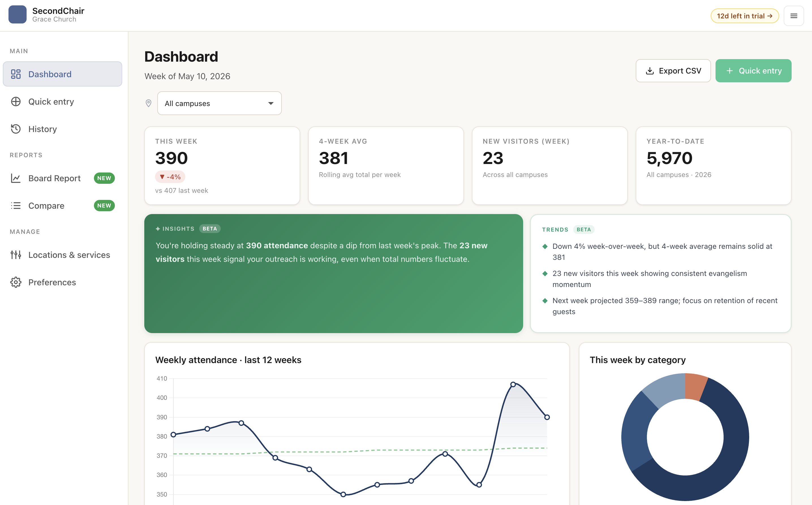Click the first data point on attendance chart
The image size is (812, 505).
click(x=173, y=435)
